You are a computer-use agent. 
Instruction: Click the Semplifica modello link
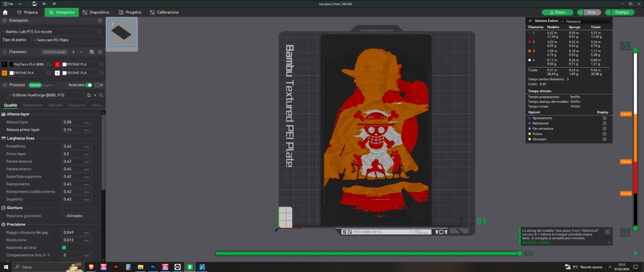tap(536, 242)
